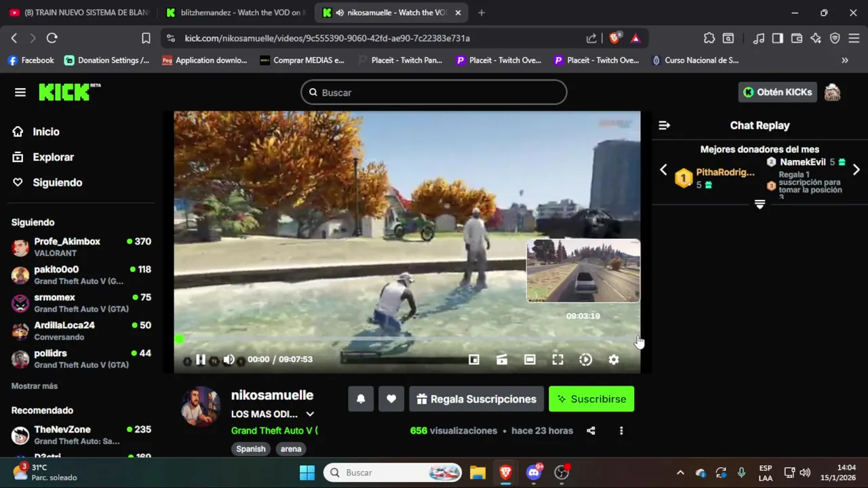Collapse the top donors leaderboard
This screenshot has width=868, height=488.
pyautogui.click(x=759, y=205)
